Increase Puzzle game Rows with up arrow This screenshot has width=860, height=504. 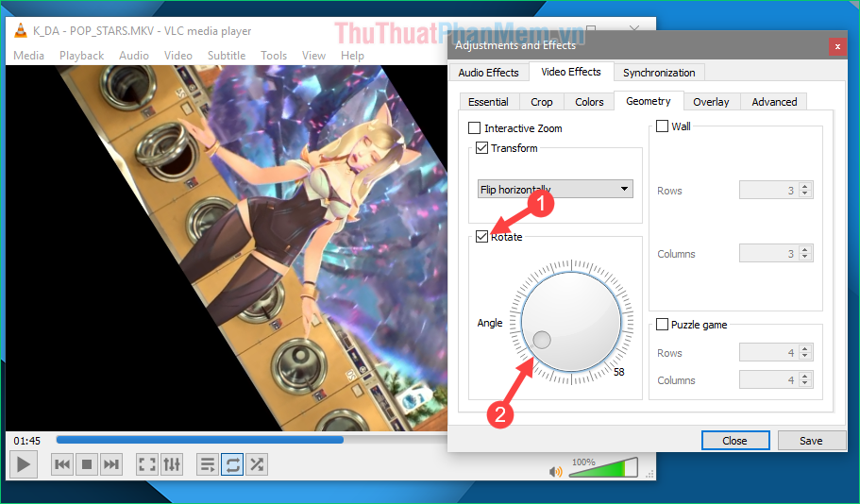pos(804,349)
